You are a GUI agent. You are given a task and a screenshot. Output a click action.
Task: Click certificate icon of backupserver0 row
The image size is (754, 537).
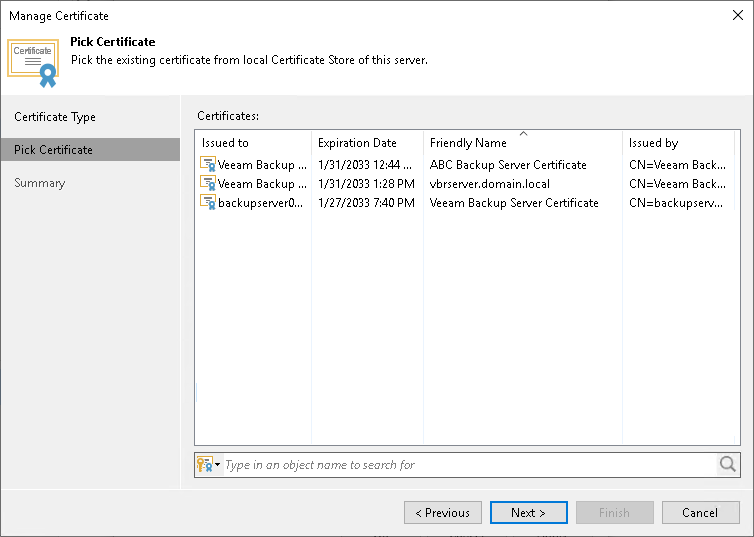pyautogui.click(x=208, y=202)
